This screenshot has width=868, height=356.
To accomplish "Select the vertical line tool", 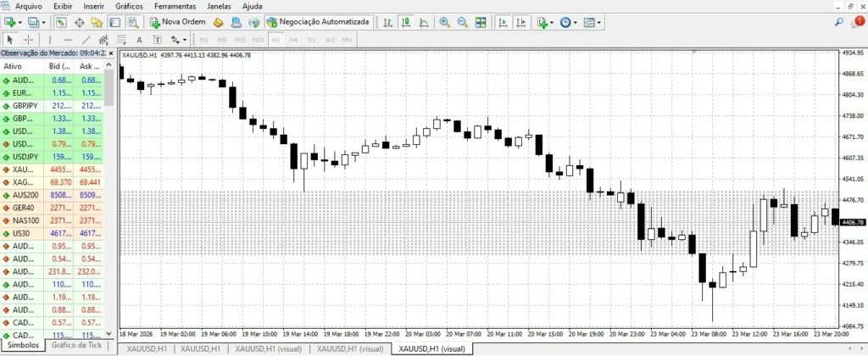I will click(x=50, y=39).
